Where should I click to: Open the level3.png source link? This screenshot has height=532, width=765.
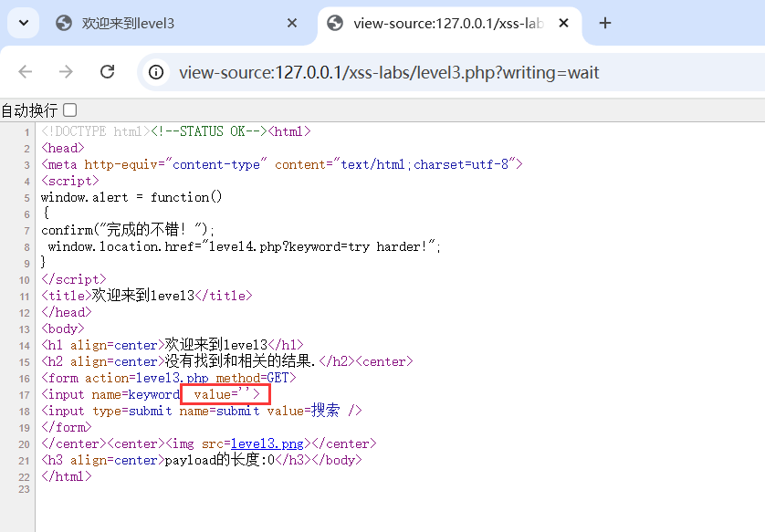click(x=267, y=443)
